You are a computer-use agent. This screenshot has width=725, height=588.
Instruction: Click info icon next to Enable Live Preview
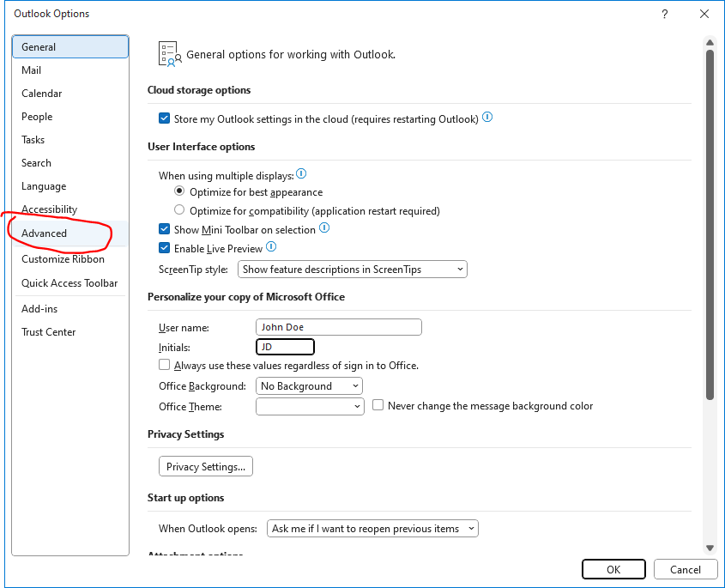click(x=271, y=246)
